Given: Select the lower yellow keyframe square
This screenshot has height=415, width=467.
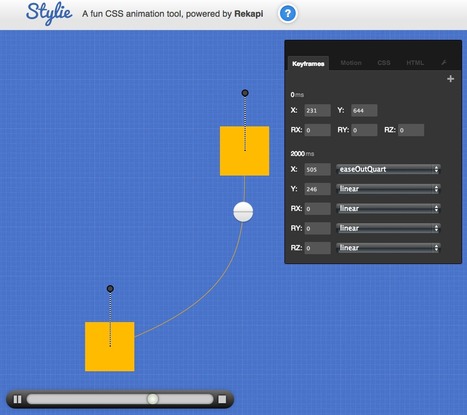Looking at the screenshot, I should click(110, 346).
